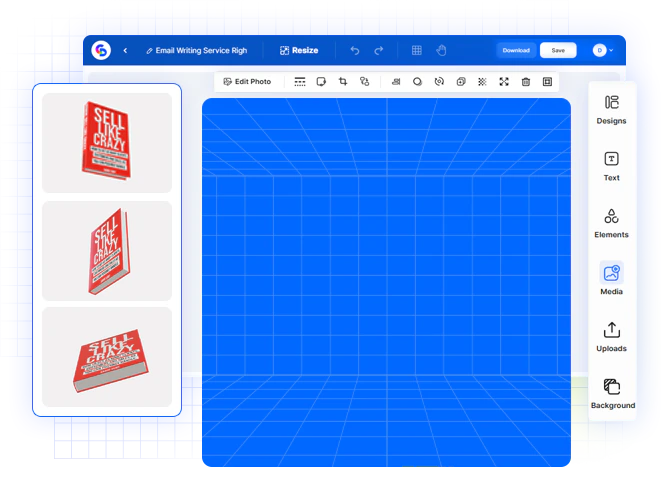Click the expand to fullscreen arrows icon

(504, 81)
